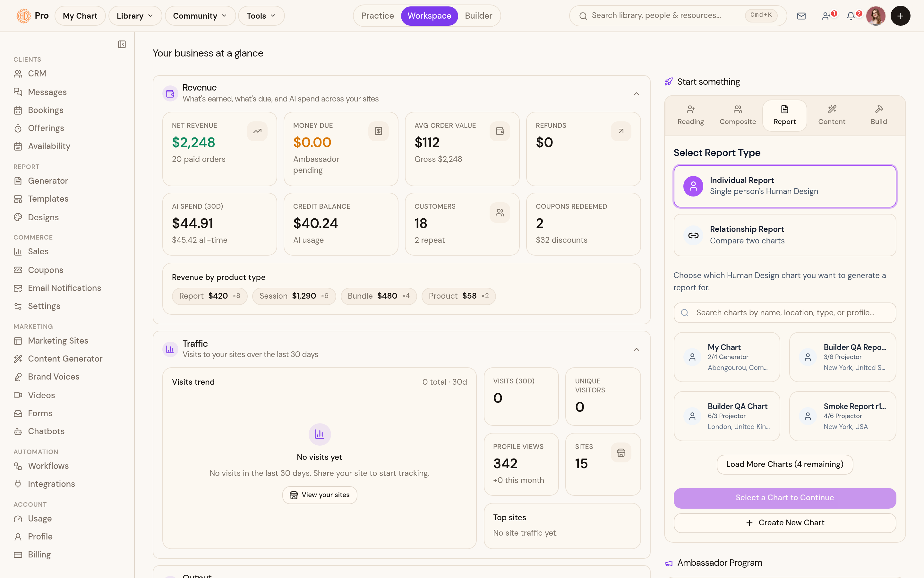The height and width of the screenshot is (578, 924).
Task: Open the mail inbox icon
Action: click(x=801, y=16)
